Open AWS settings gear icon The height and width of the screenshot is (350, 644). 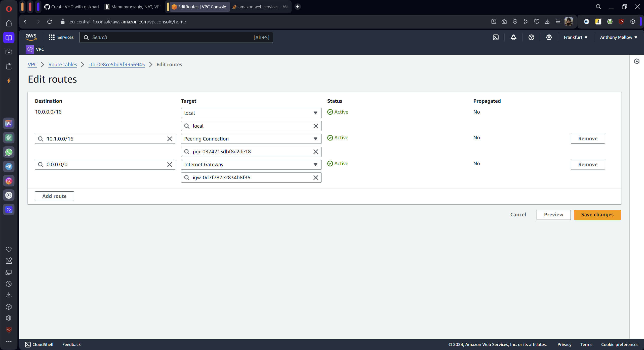549,37
